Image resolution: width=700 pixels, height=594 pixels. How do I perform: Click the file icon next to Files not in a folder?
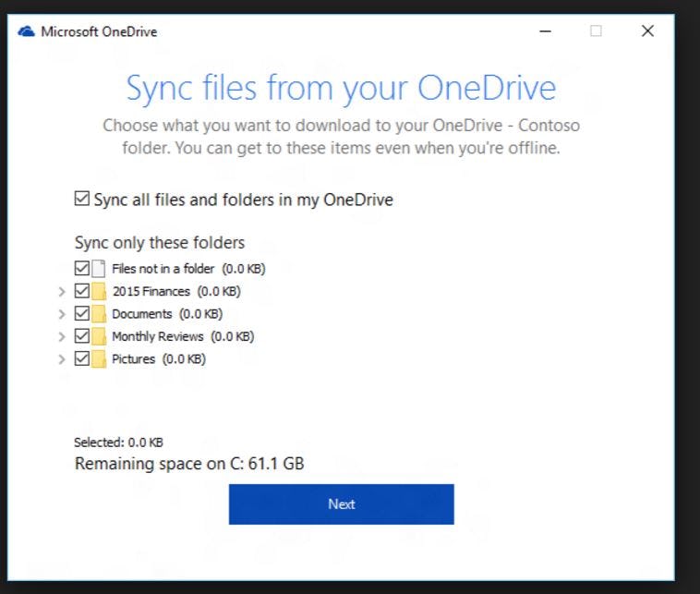(99, 269)
